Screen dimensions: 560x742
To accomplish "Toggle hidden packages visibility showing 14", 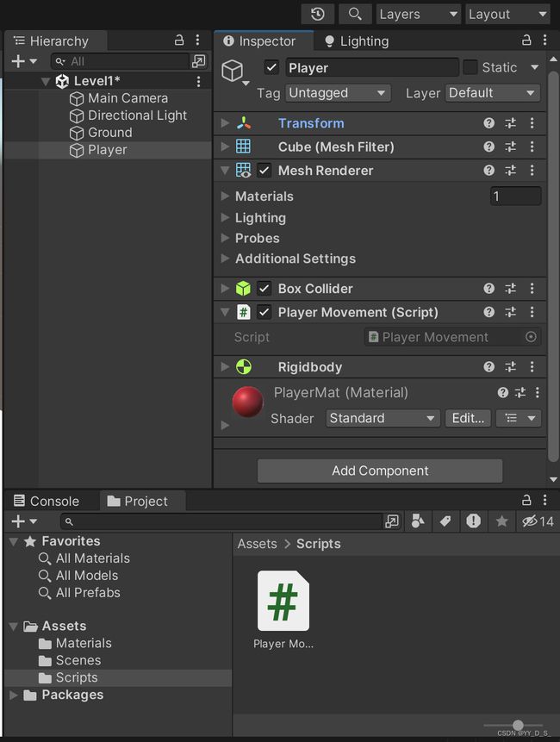I will pyautogui.click(x=538, y=521).
